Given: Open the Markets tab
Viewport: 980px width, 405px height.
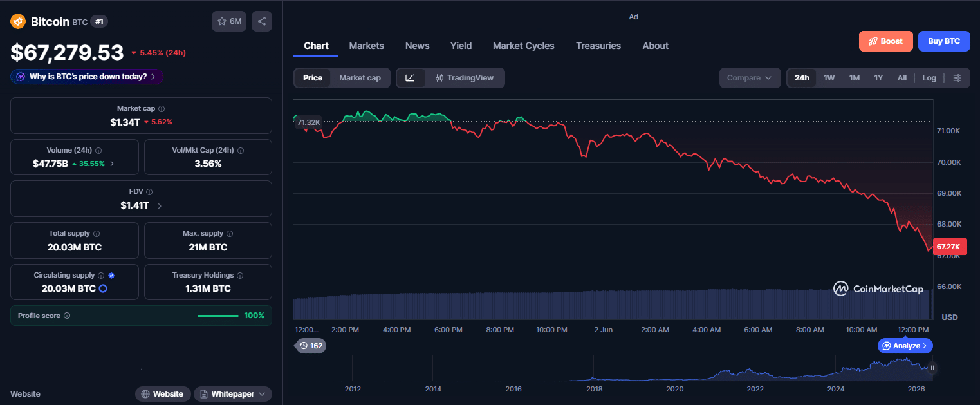Looking at the screenshot, I should [367, 46].
